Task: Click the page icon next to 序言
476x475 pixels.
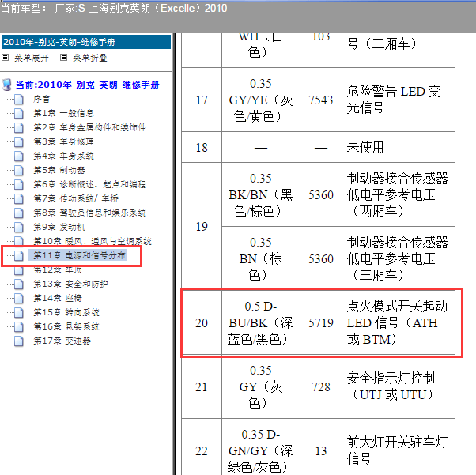Action: click(19, 99)
